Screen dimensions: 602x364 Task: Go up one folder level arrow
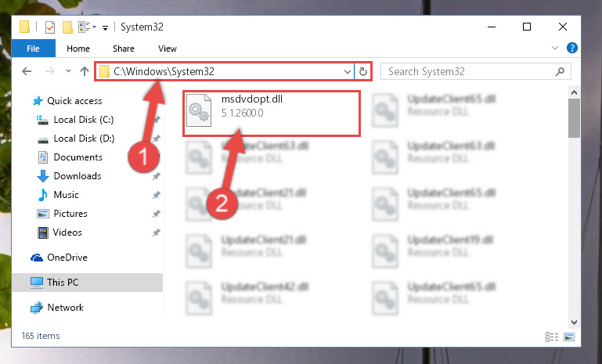[85, 71]
